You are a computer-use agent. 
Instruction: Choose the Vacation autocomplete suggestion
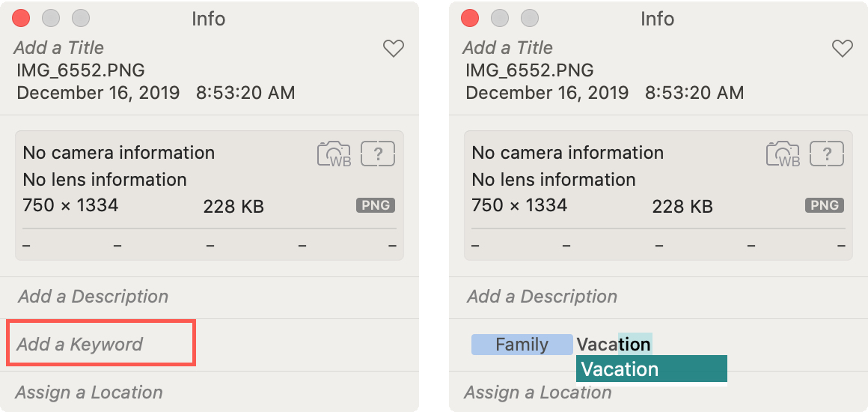click(652, 369)
